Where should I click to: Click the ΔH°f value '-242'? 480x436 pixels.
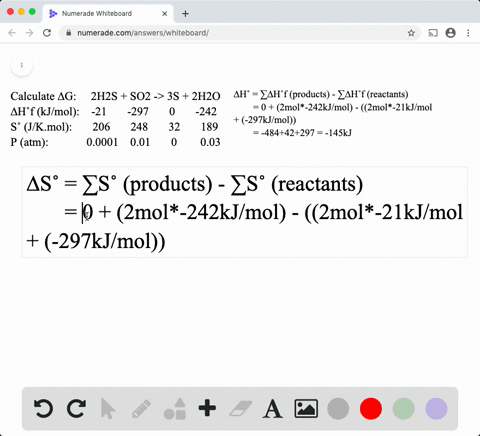206,111
